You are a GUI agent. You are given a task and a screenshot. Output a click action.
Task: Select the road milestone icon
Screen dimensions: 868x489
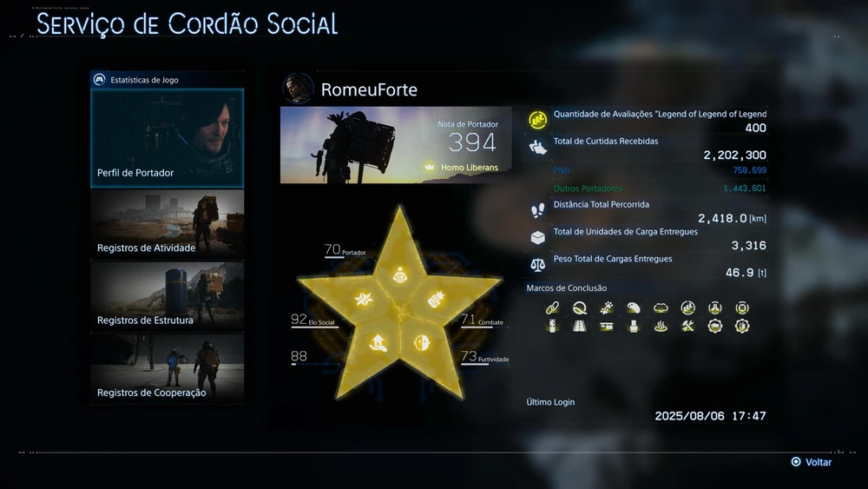point(579,327)
